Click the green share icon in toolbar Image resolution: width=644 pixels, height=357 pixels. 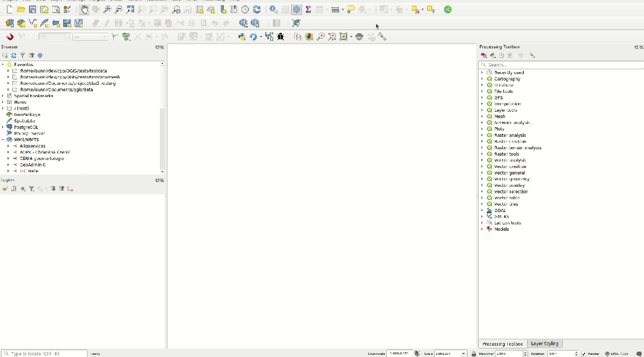coord(448,10)
